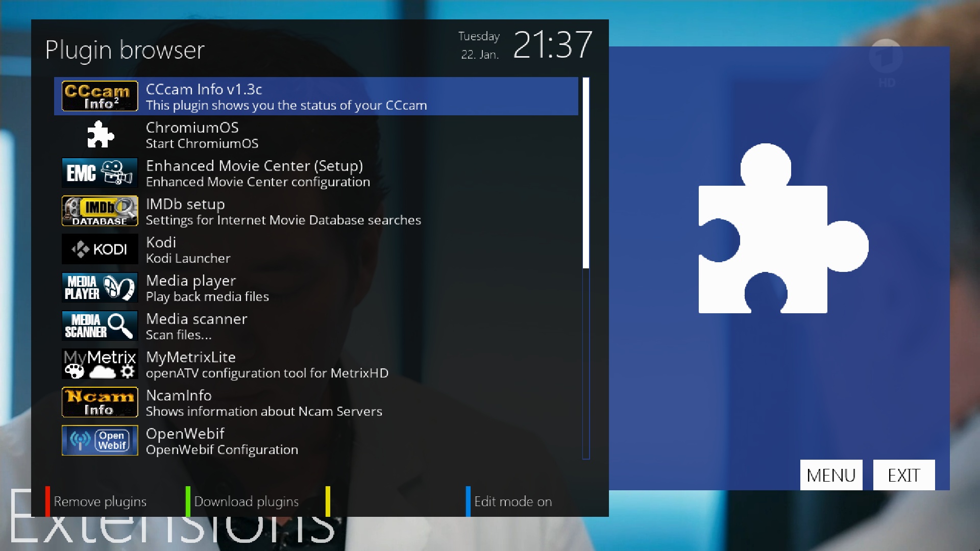The image size is (980, 551).
Task: Click the green color key marker
Action: (x=188, y=502)
